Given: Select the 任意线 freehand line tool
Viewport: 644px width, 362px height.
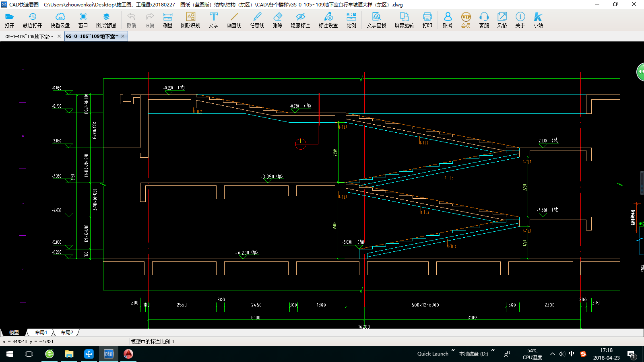Looking at the screenshot, I should point(257,20).
